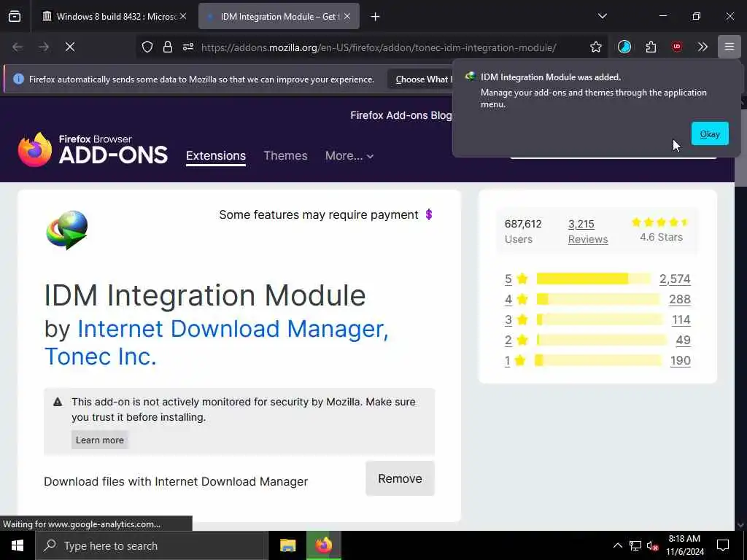The width and height of the screenshot is (747, 560).
Task: Open File Explorer from the taskbar
Action: (x=287, y=545)
